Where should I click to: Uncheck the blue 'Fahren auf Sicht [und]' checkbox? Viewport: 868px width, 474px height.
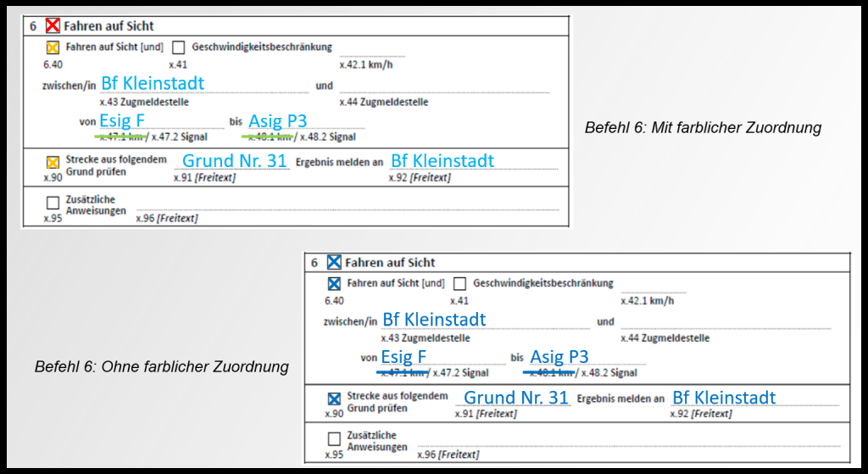click(x=334, y=284)
